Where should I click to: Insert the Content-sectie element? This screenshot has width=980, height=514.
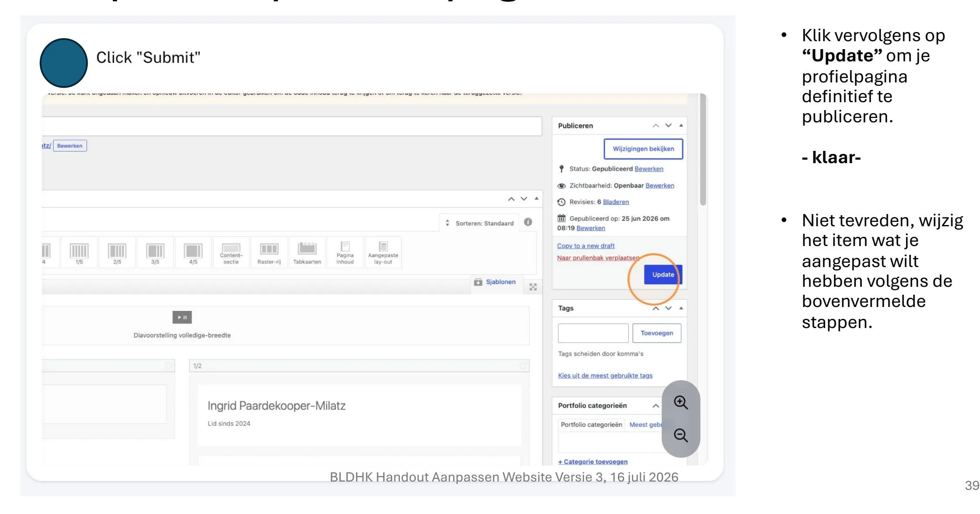coord(231,253)
